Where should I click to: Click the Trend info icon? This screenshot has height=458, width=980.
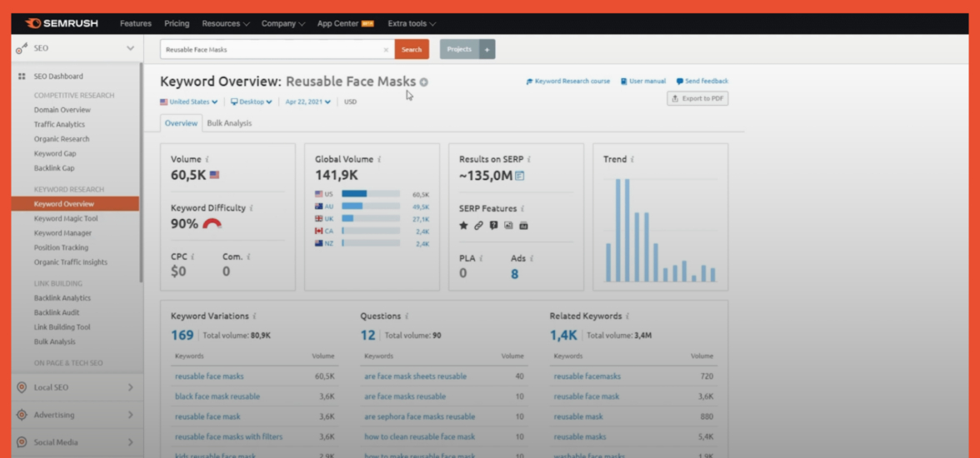(632, 159)
